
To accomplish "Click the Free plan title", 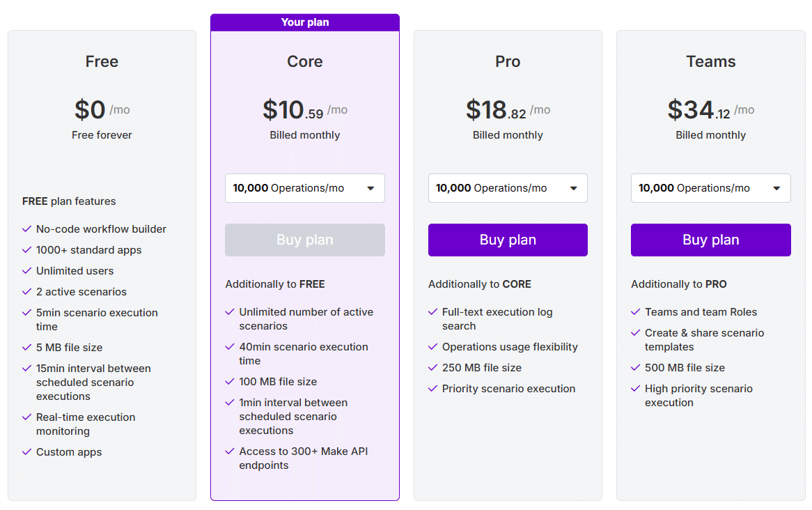I will tap(102, 62).
